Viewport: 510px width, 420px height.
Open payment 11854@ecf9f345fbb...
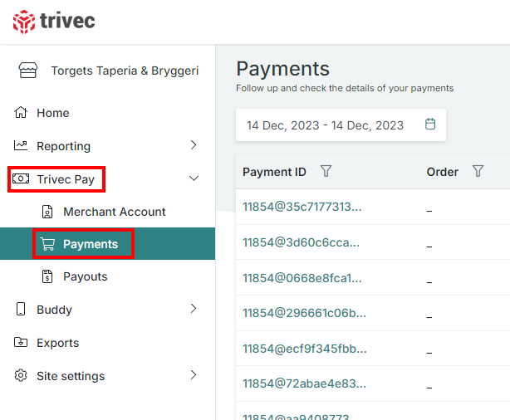(304, 349)
